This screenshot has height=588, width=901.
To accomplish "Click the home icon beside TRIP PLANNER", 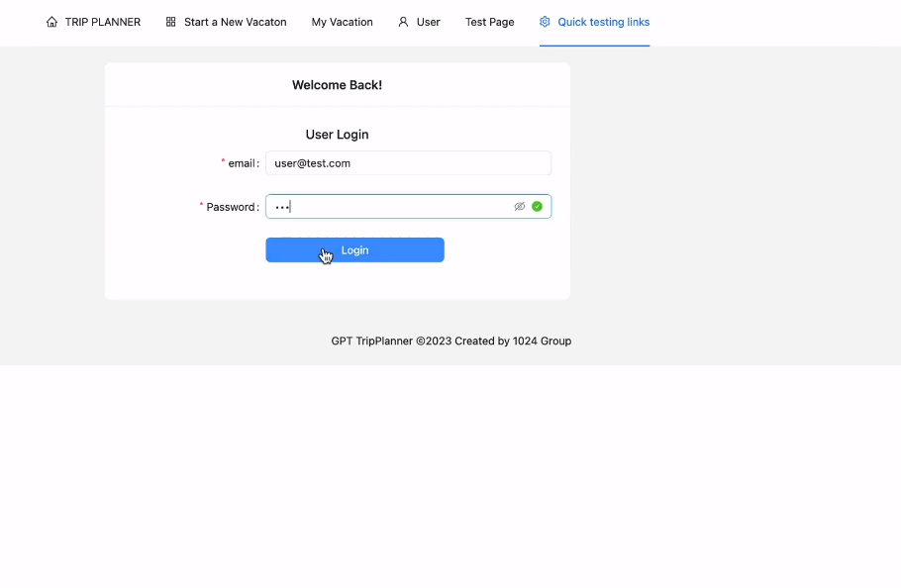I will [51, 22].
